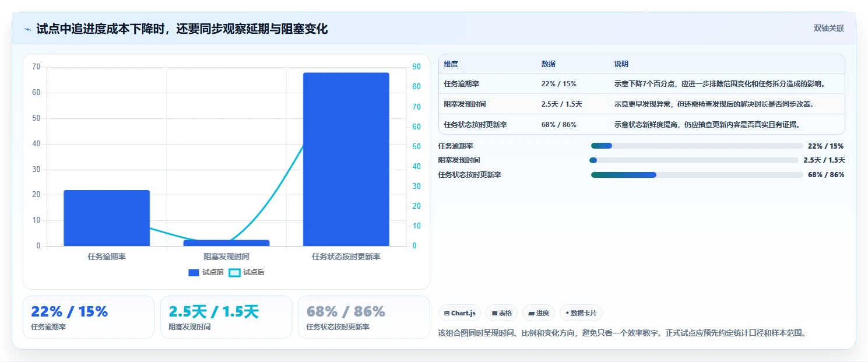
Task: Click the x-axis label 阻塞发现时间
Action: tap(226, 256)
